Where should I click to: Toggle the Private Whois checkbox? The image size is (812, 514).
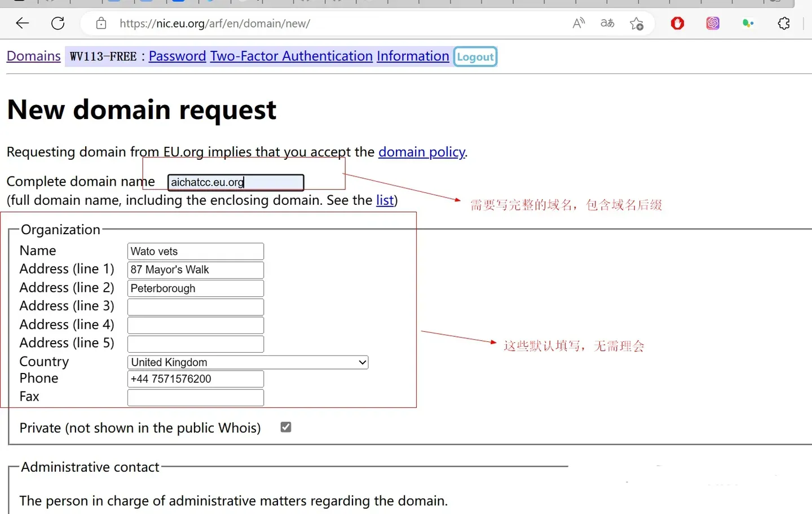pos(286,427)
